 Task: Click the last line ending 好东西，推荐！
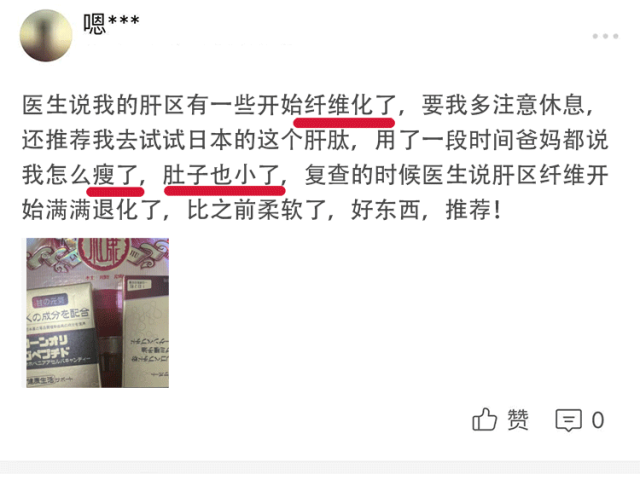(261, 211)
